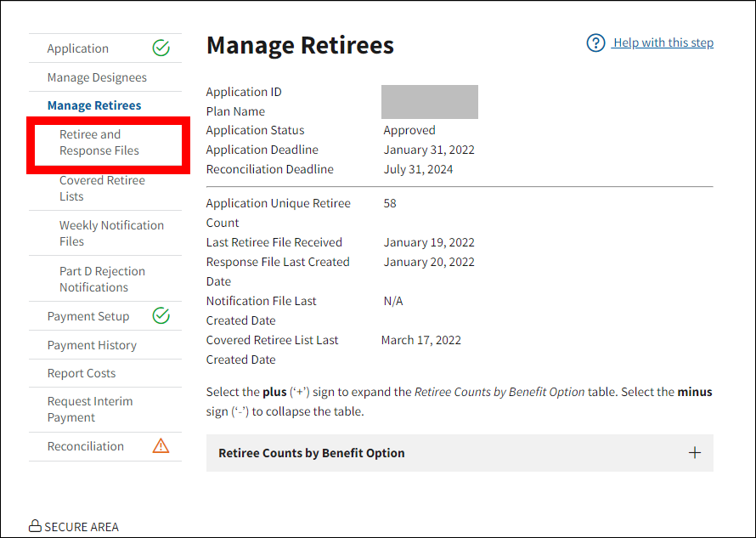Image resolution: width=756 pixels, height=538 pixels.
Task: Select Manage Retirees in sidebar
Action: click(94, 105)
